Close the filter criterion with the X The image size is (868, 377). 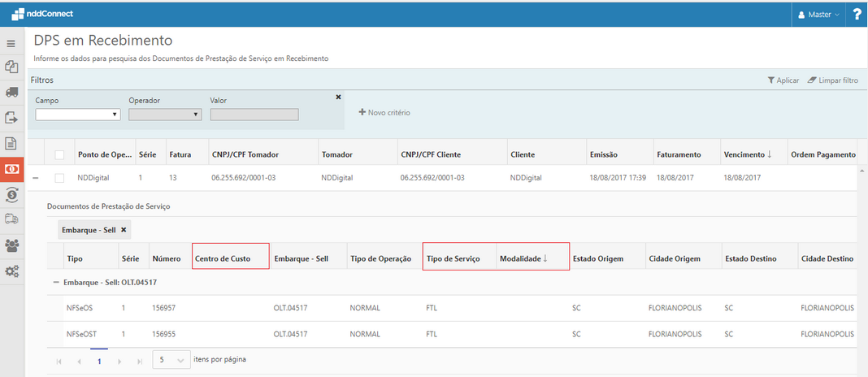click(338, 97)
